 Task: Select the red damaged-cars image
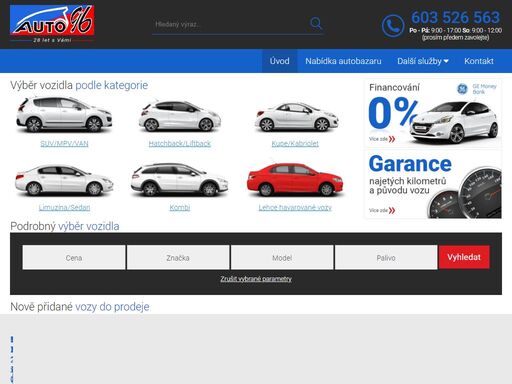tap(295, 179)
